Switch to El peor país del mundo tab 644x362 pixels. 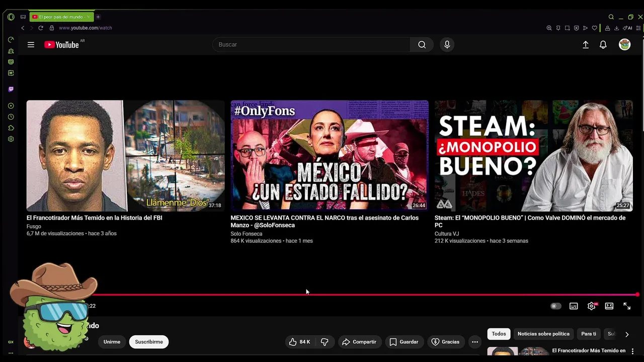tap(61, 17)
